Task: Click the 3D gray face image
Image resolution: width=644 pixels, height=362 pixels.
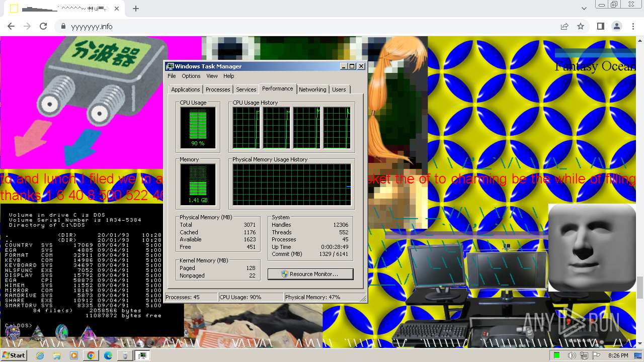Action: 592,247
